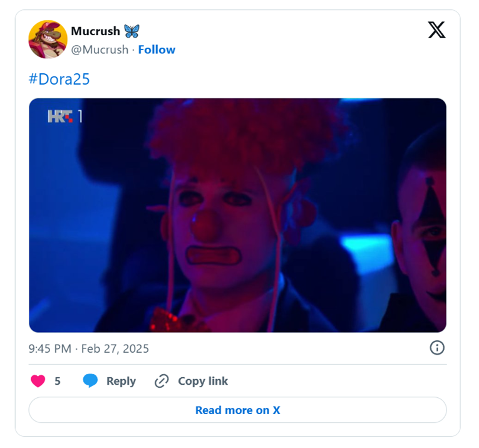Click the Mucrush profile avatar

(48, 39)
